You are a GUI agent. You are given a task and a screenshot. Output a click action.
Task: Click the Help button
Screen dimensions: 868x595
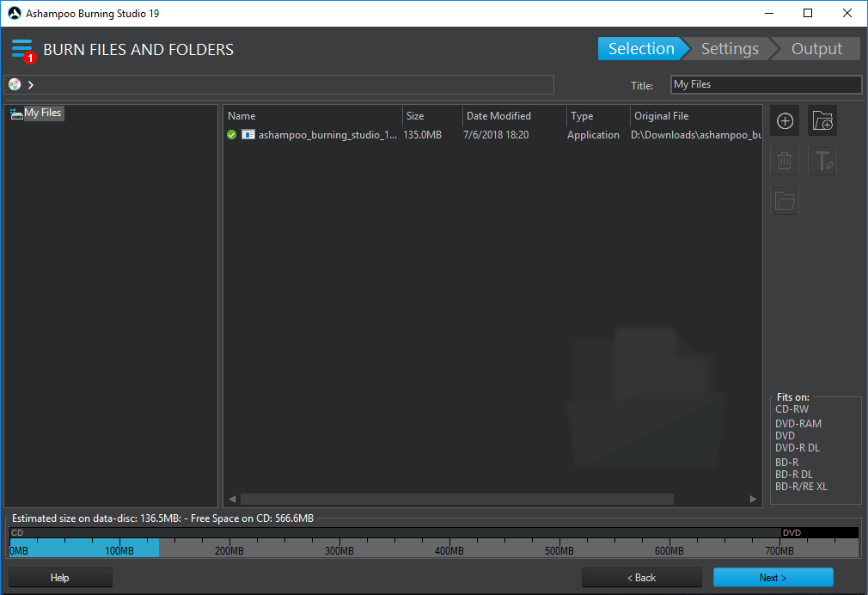pyautogui.click(x=60, y=577)
